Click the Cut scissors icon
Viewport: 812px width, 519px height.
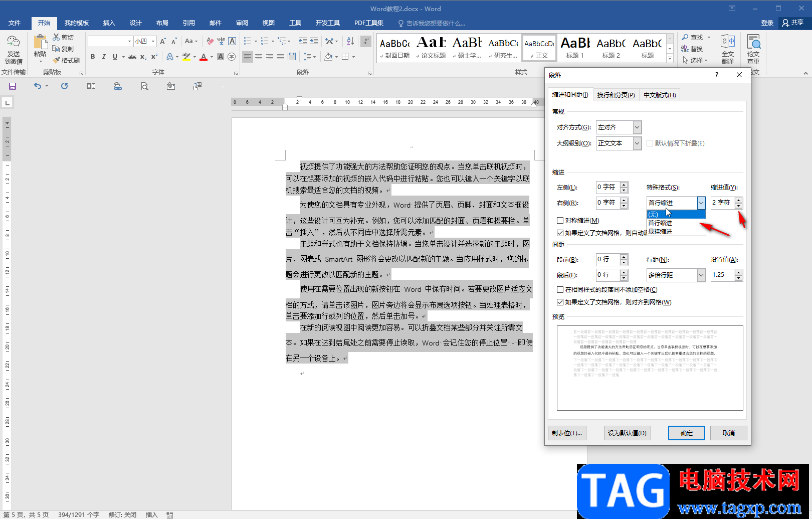(56, 37)
